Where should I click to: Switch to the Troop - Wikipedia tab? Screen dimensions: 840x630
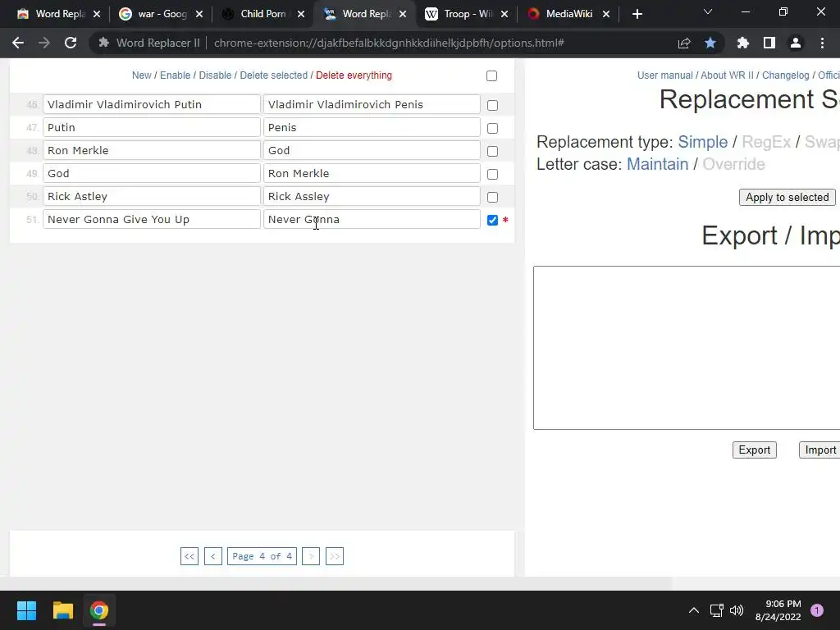pos(466,15)
